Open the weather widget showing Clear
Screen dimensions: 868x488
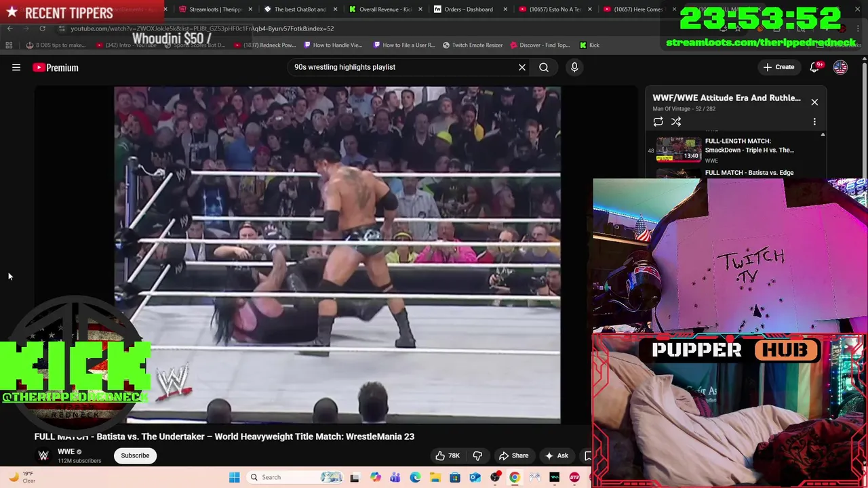pos(20,477)
